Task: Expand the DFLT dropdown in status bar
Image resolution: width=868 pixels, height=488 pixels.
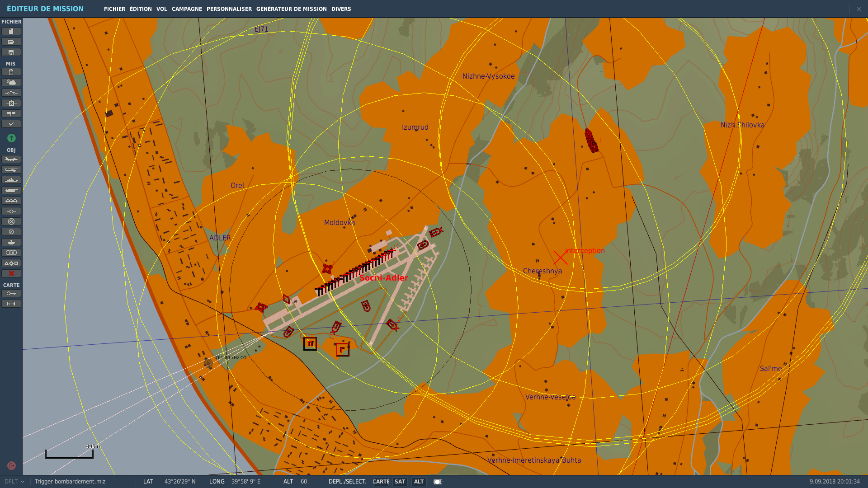Action: (x=14, y=482)
